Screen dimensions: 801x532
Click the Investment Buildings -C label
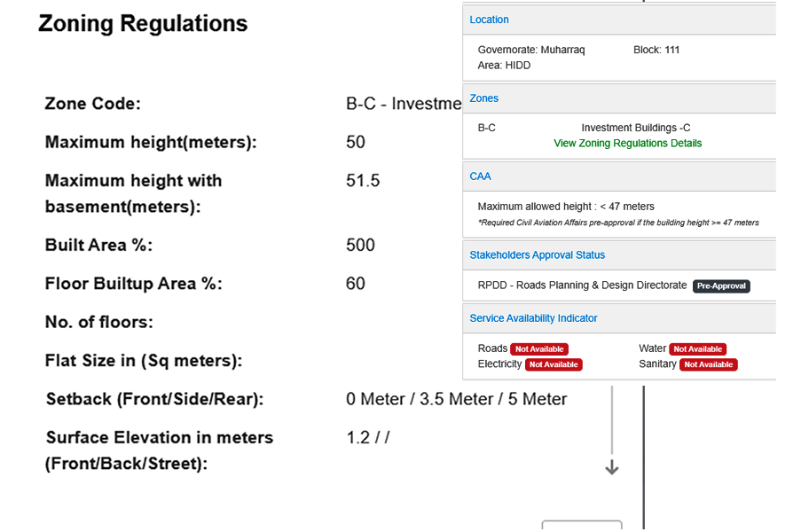coord(635,128)
